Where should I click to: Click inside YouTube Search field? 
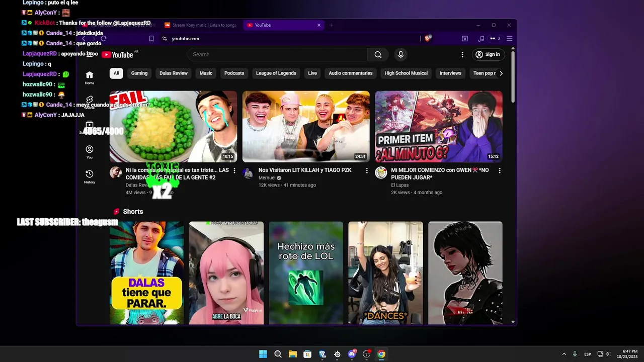click(278, 54)
